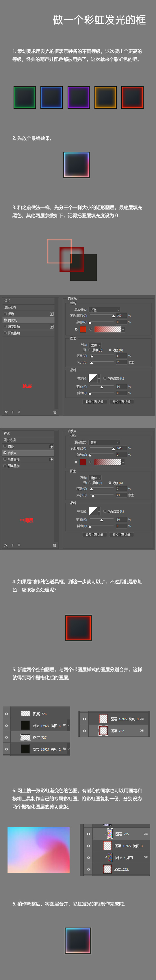156x980 pixels.
Task: Click the plus icon beside 渐变叠加 in the 顶层 dialog
Action: 51,327
